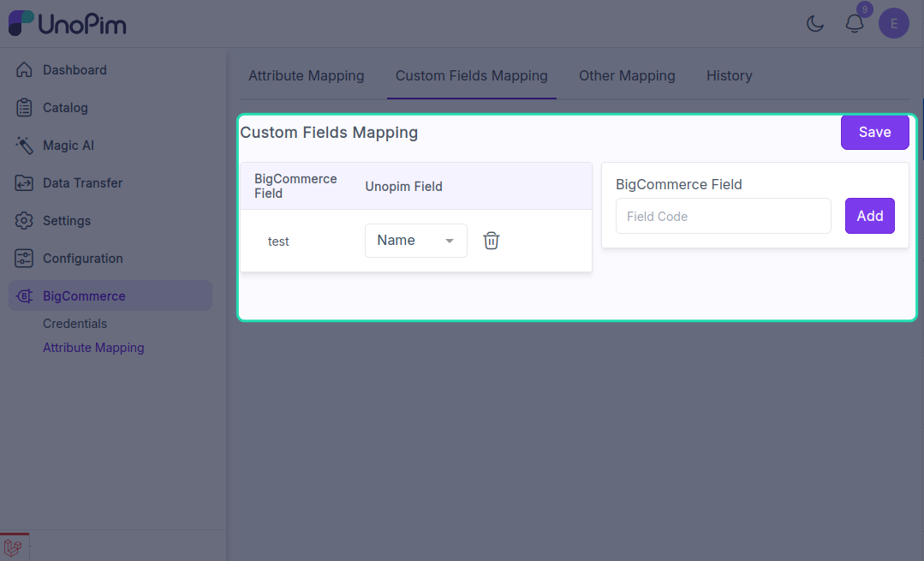Click the Magic AI wand icon
The image size is (924, 561).
click(x=24, y=145)
